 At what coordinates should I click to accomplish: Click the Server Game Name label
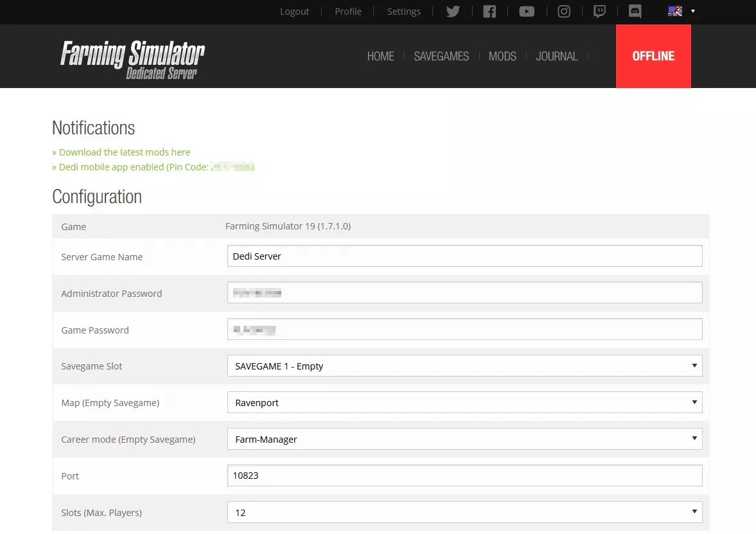(x=101, y=257)
